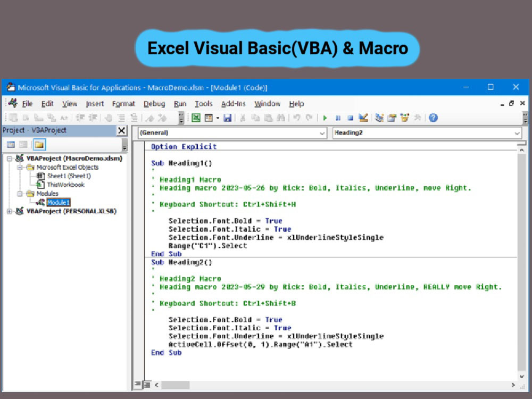Collapse the Modules folder

point(20,194)
